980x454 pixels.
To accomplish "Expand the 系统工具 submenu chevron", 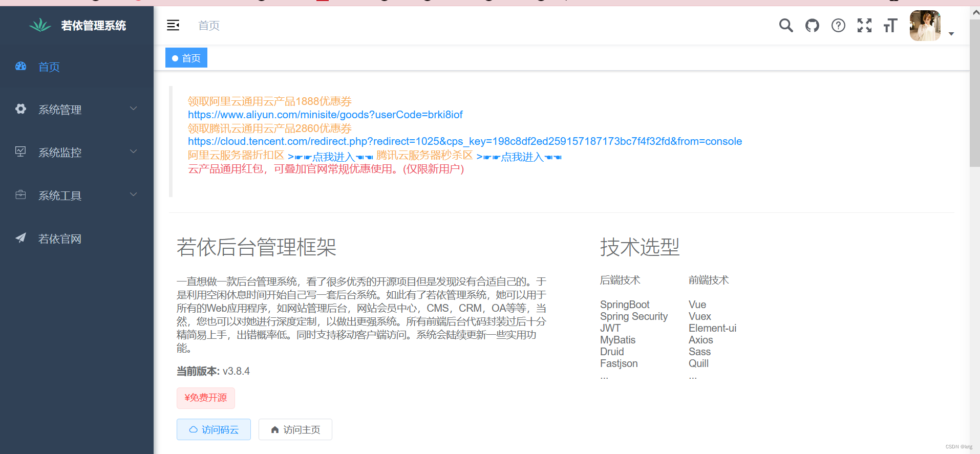I will 134,194.
